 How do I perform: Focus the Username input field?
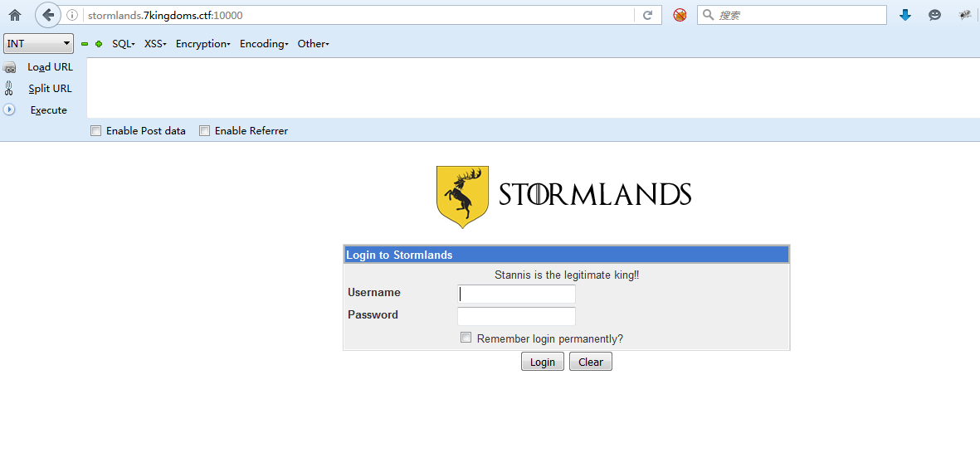click(516, 294)
